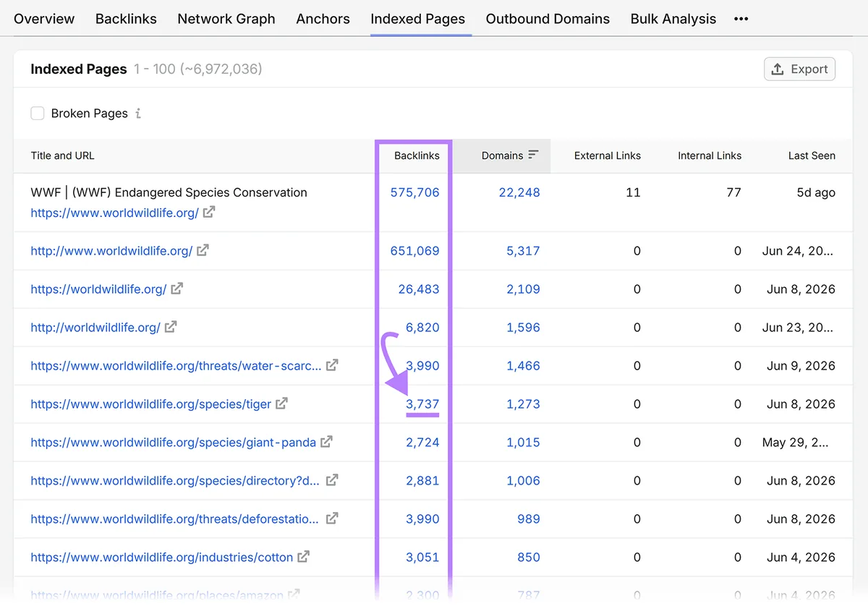Open the species/giant-panda URL link

pos(173,442)
